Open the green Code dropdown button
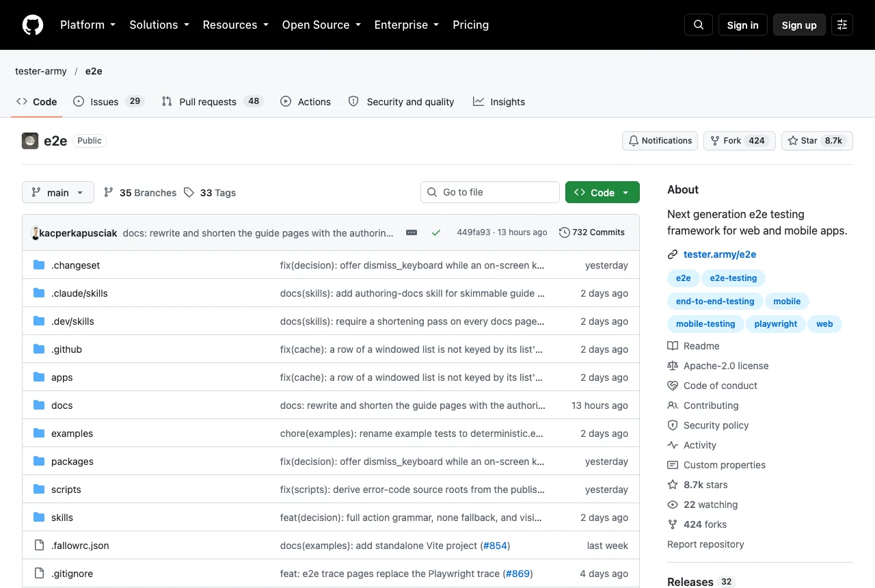This screenshot has height=588, width=875. tap(602, 193)
